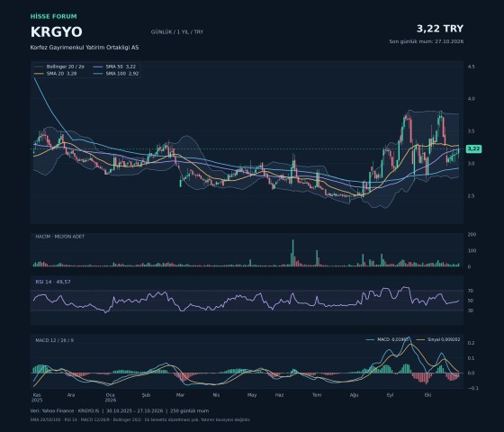
Task: Click the SMA 100 2.92 legend label
Action: 122,74
